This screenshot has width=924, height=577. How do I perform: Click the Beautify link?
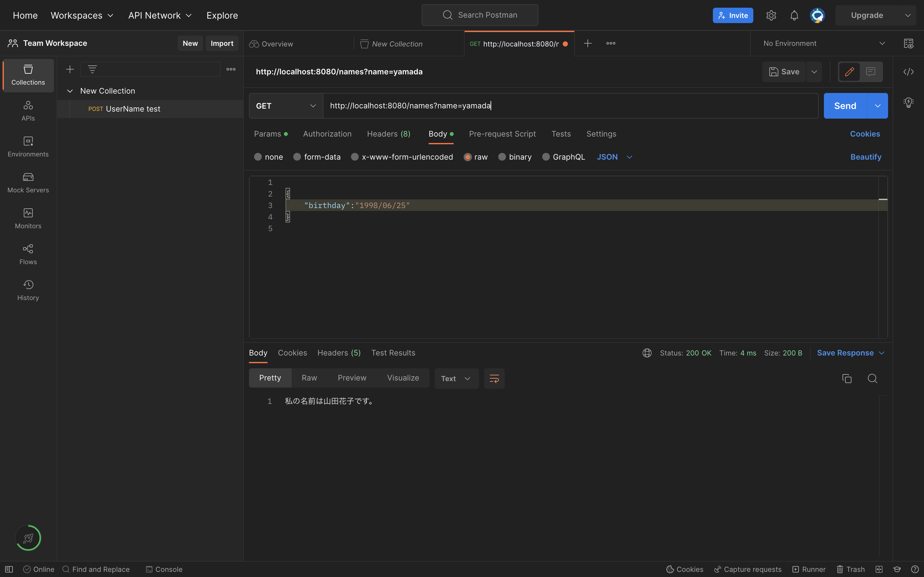pos(866,156)
